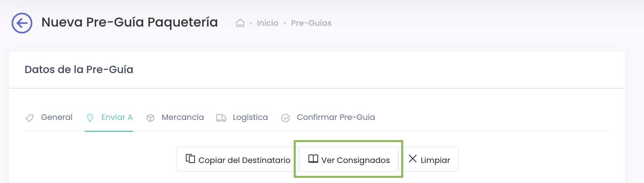Screen dimensions: 644x183
Task: Click the back arrow circle icon
Action: click(22, 23)
